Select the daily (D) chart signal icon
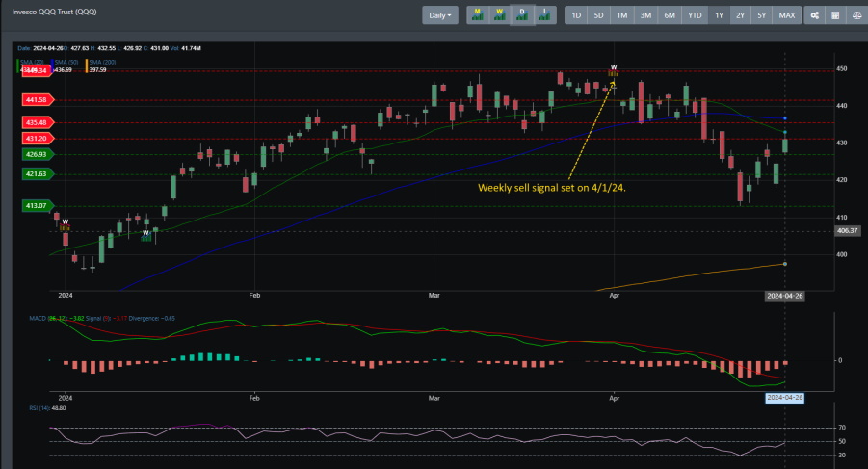The image size is (868, 469). 522,15
